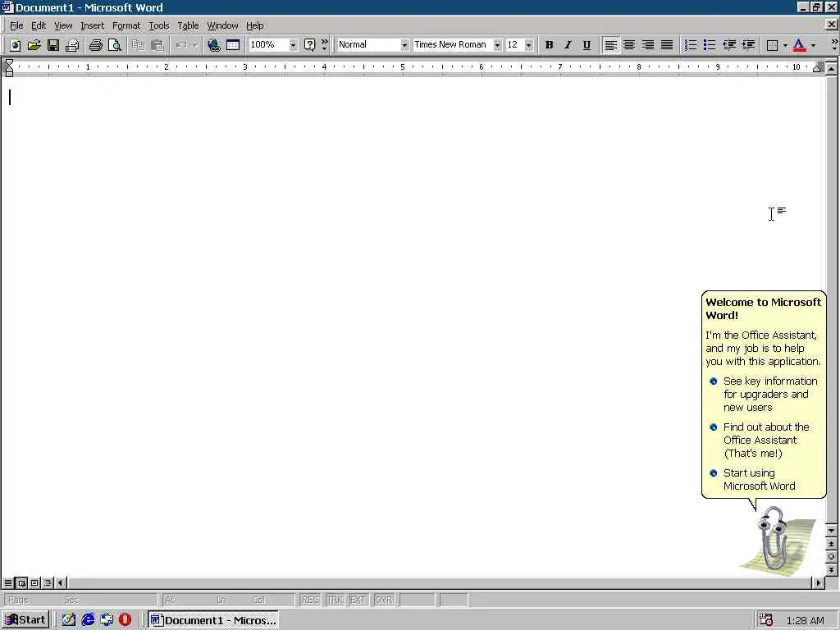Expand More Buttons chevron on Standard toolbar
The width and height of the screenshot is (840, 630).
pos(325,45)
